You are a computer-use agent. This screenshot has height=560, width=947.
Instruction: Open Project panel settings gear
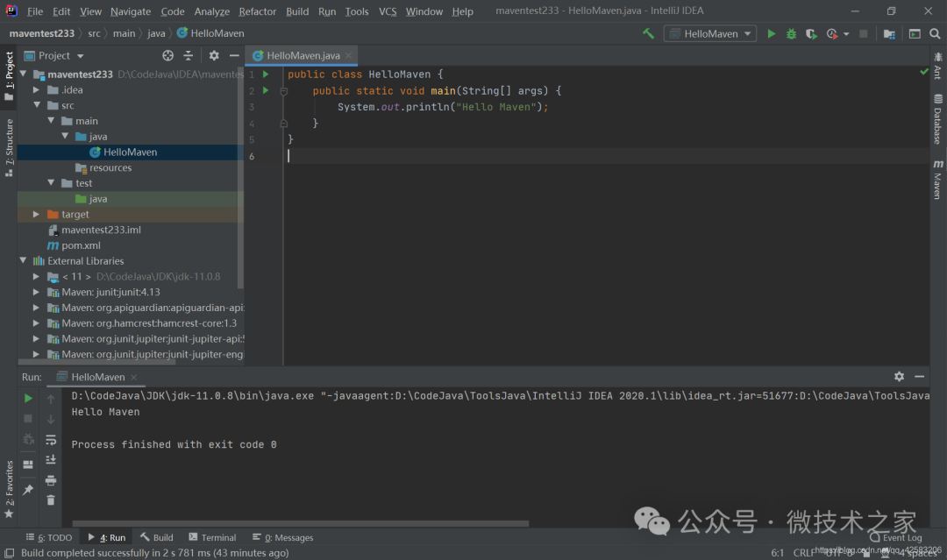tap(214, 55)
